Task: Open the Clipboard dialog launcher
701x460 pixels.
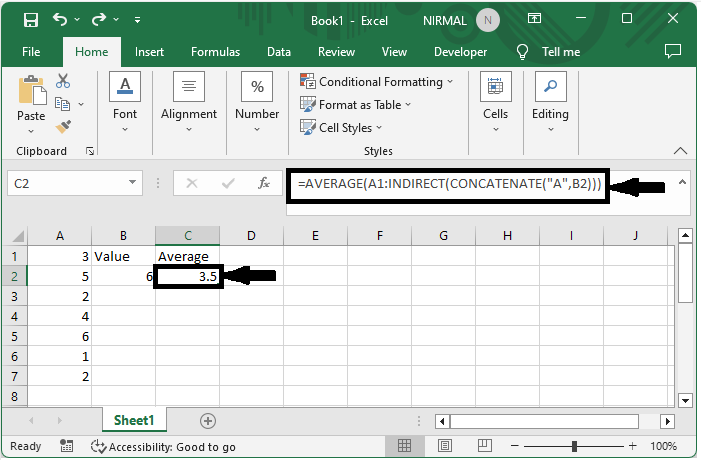Action: tap(90, 151)
